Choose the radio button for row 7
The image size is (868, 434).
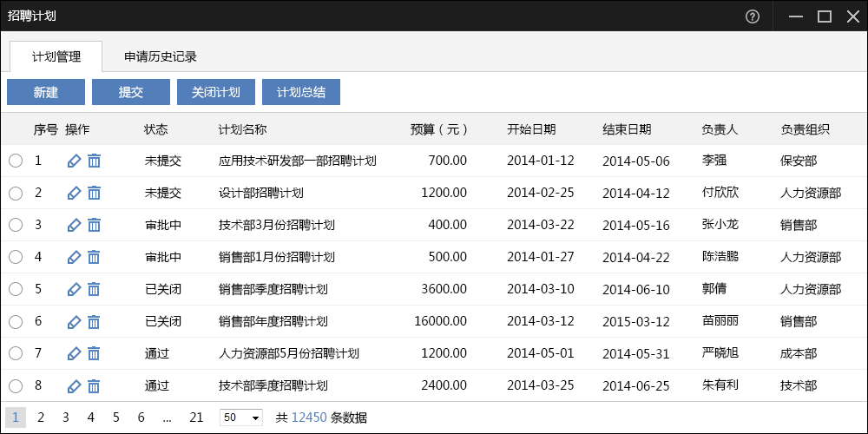point(16,353)
